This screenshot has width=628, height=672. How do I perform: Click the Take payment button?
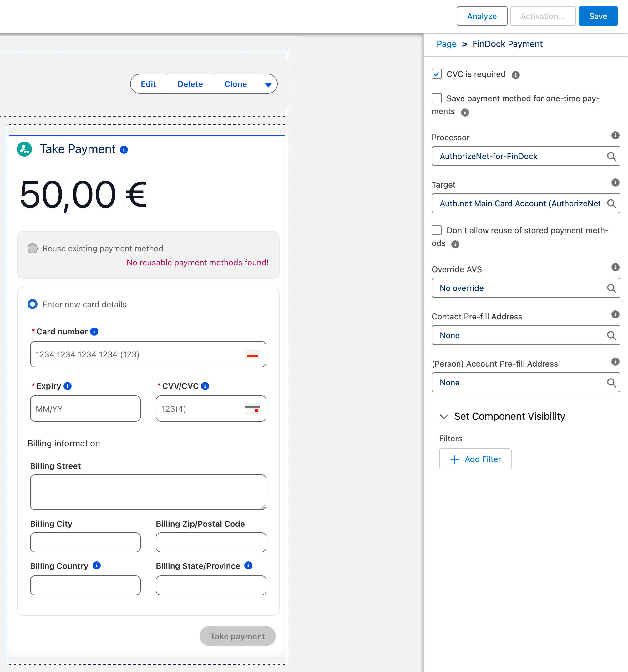pyautogui.click(x=237, y=636)
